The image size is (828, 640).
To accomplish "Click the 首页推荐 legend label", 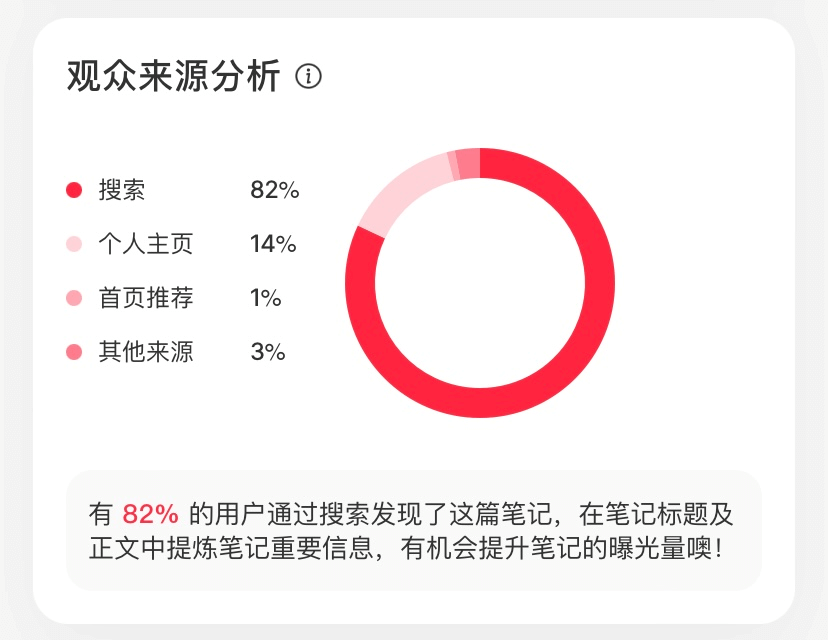I will [x=146, y=298].
